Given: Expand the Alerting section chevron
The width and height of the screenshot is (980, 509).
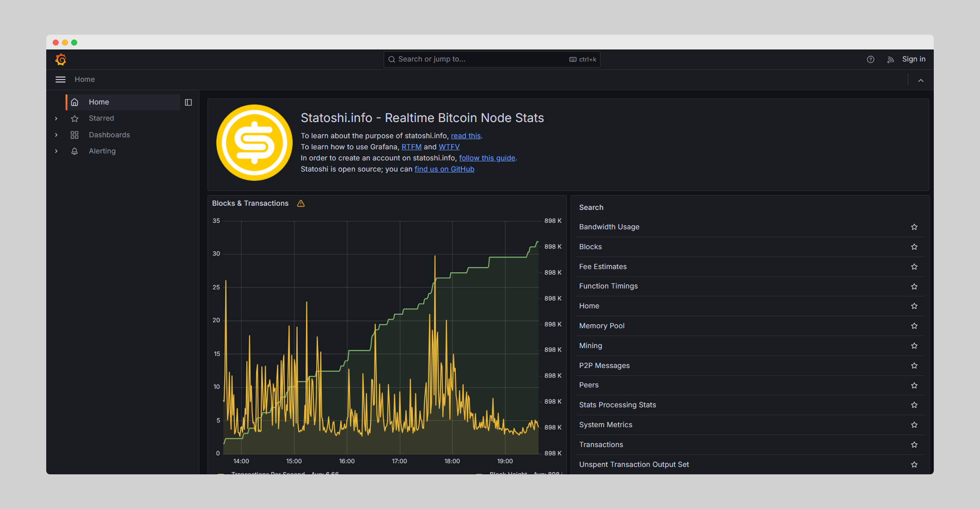Looking at the screenshot, I should click(56, 151).
